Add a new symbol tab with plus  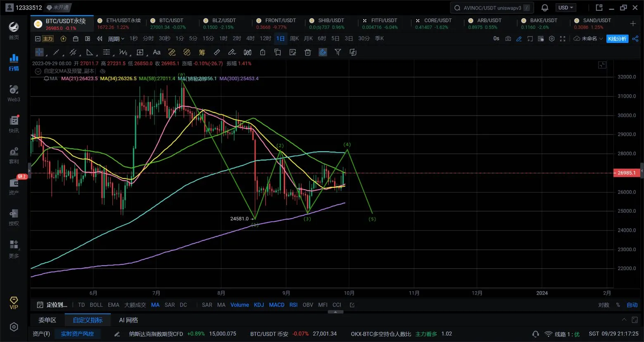coord(633,24)
